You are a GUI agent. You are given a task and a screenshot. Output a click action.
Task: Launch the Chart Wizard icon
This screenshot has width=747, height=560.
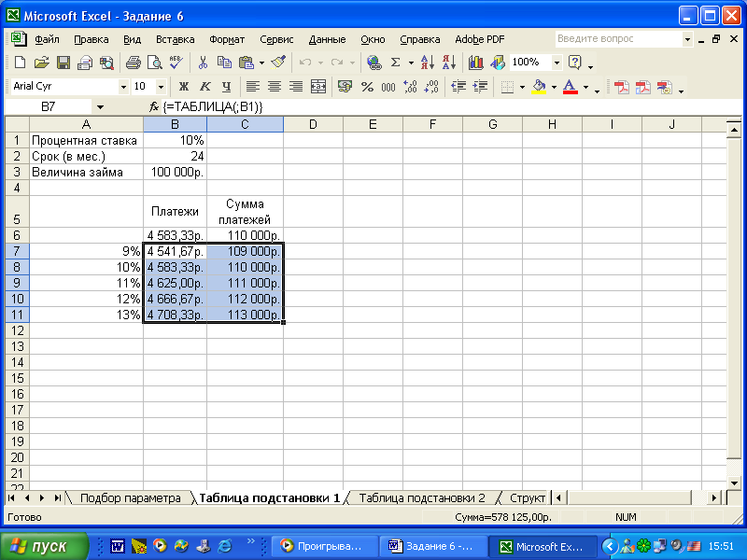point(475,63)
